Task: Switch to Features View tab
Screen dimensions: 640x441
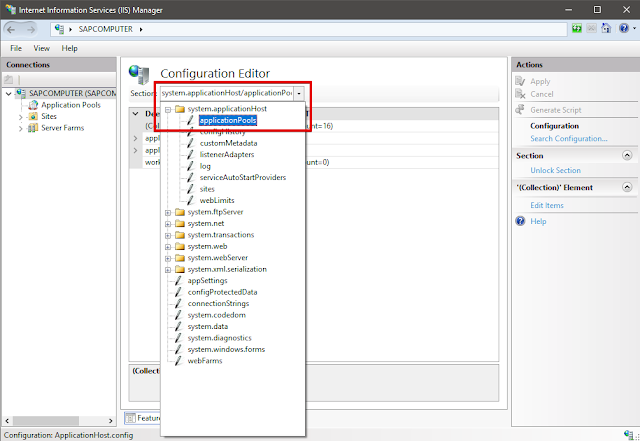Action: (x=142, y=418)
